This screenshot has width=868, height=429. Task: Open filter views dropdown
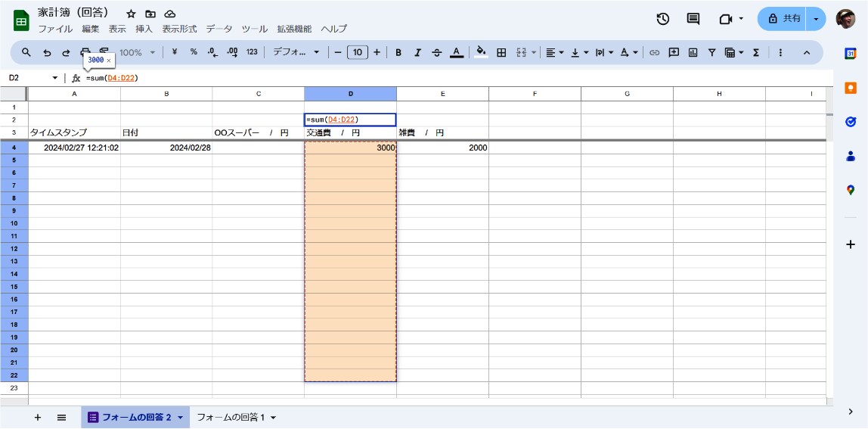coord(734,53)
